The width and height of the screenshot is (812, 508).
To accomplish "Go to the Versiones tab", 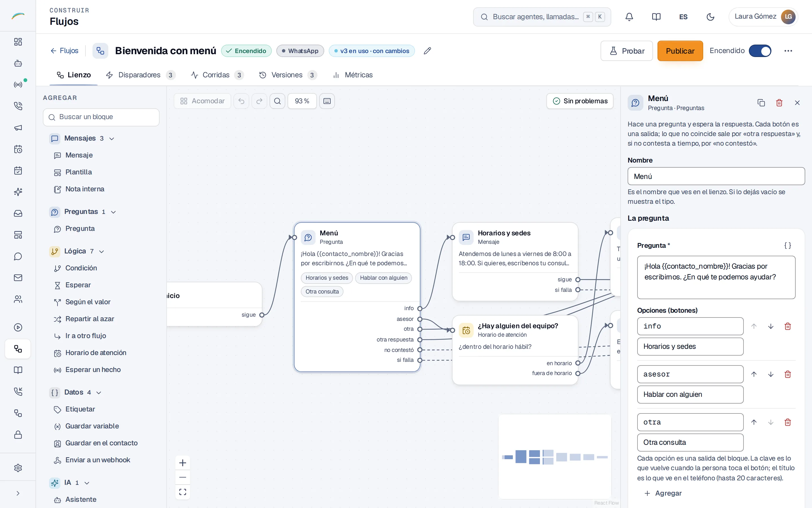I will pyautogui.click(x=288, y=75).
